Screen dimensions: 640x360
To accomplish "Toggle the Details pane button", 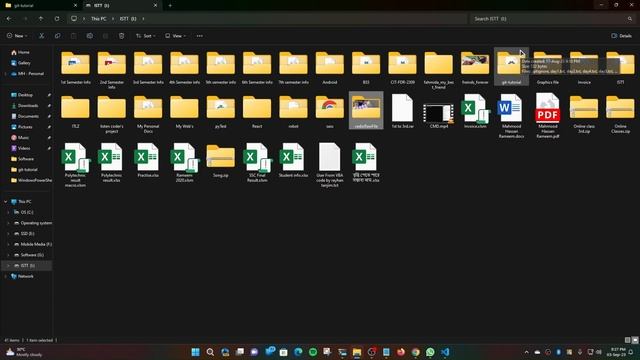I will (621, 36).
